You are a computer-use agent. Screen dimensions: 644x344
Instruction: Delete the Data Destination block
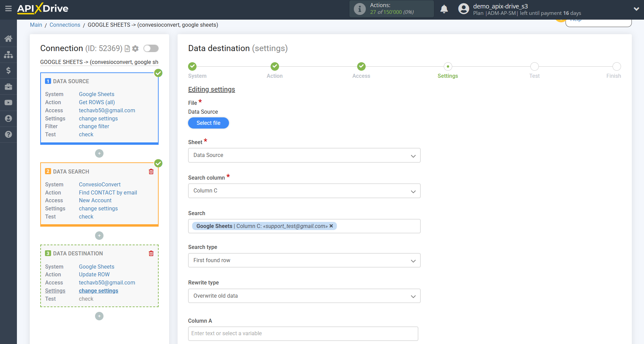(151, 253)
